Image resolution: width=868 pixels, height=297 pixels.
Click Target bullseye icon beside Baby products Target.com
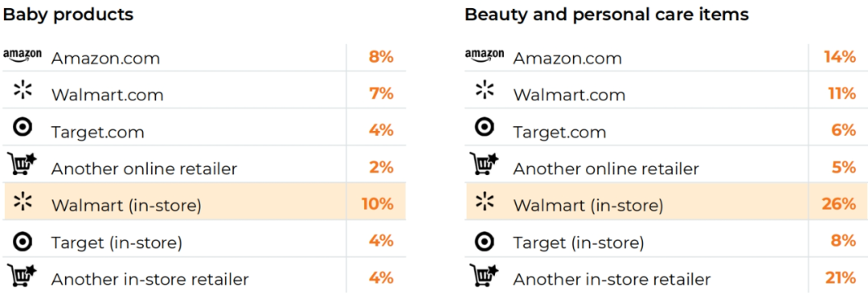(x=23, y=128)
